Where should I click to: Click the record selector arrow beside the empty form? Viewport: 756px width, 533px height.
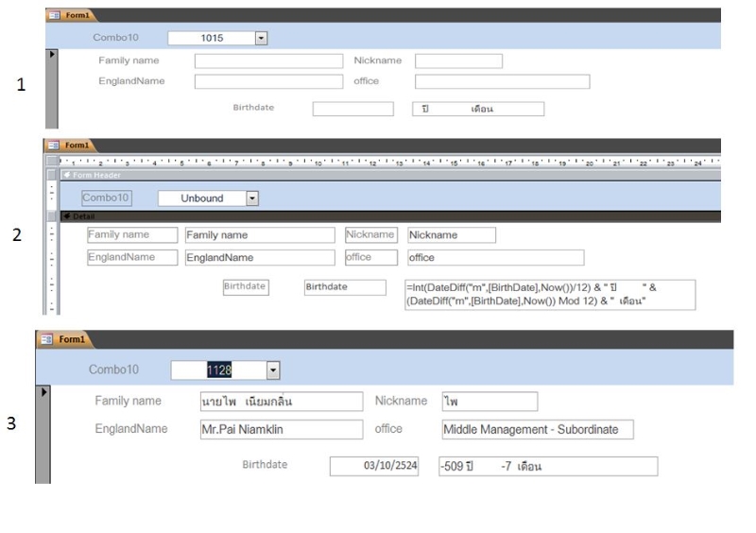[x=52, y=56]
